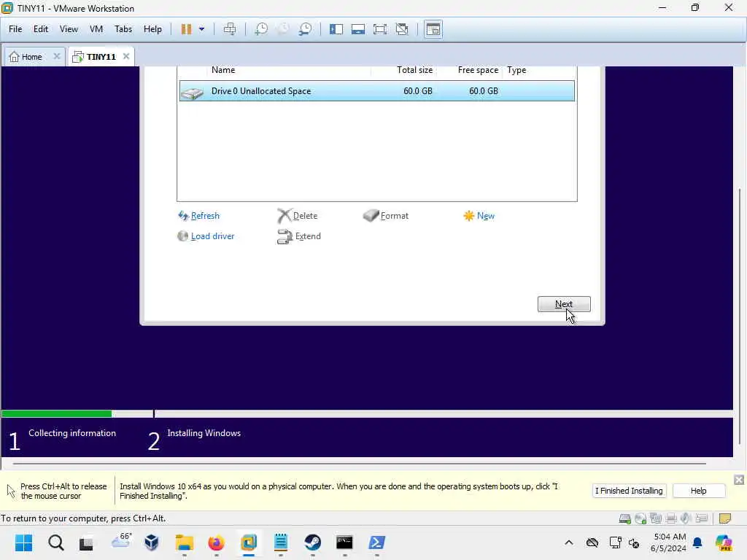
Task: Toggle Unity mode icon in toolbar
Action: (402, 29)
